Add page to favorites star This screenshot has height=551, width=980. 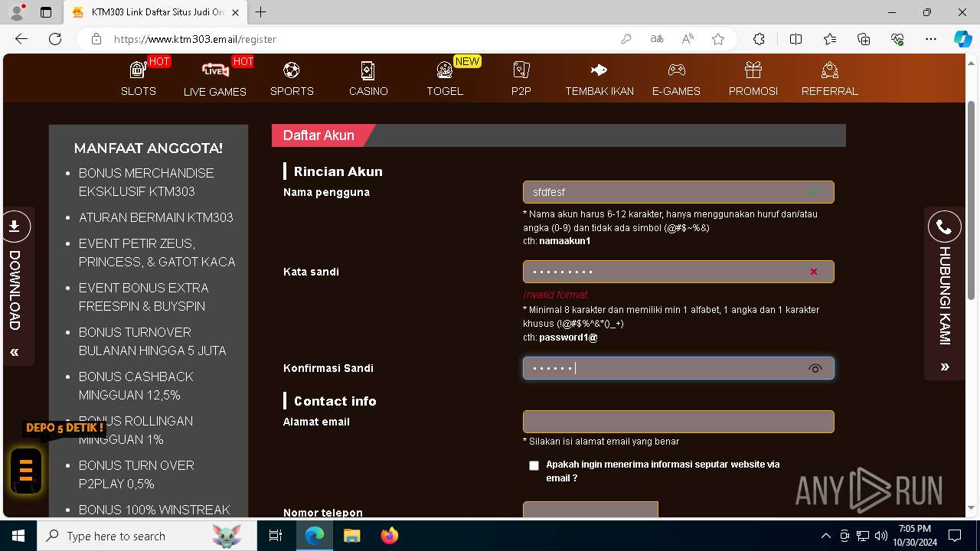point(718,39)
